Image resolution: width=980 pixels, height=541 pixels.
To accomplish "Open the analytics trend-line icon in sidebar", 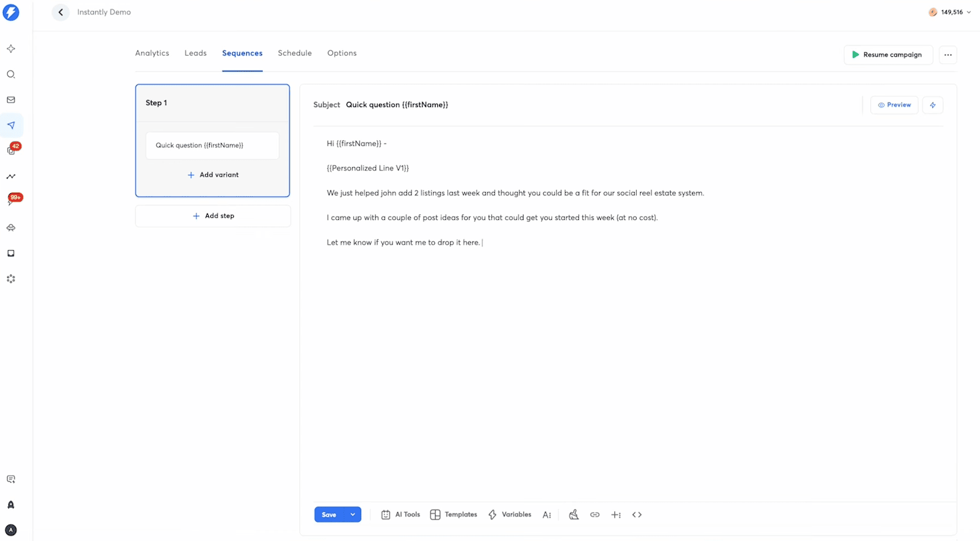I will click(11, 176).
